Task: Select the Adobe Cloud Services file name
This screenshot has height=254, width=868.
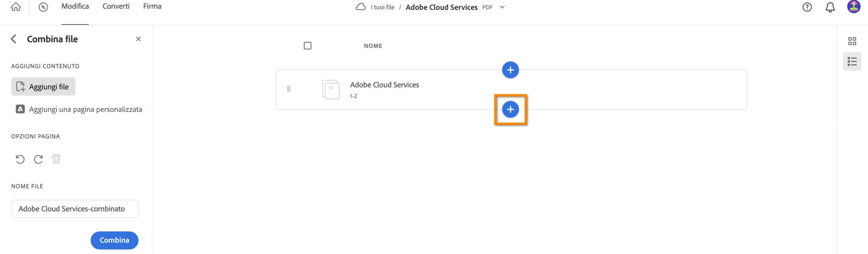Action: 385,85
